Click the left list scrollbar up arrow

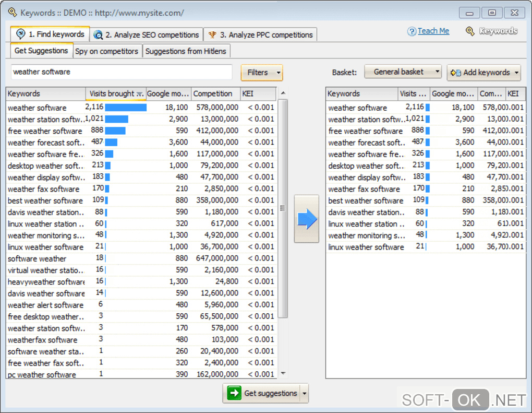283,93
